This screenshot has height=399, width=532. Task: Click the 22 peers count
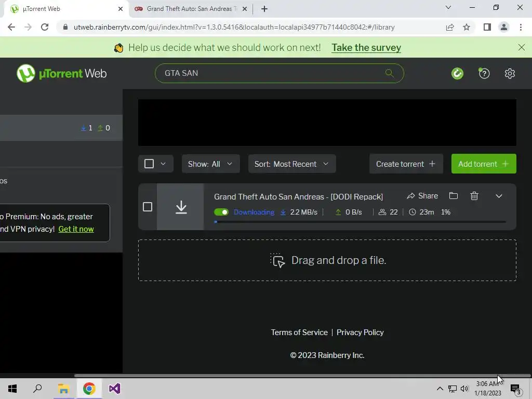click(388, 212)
